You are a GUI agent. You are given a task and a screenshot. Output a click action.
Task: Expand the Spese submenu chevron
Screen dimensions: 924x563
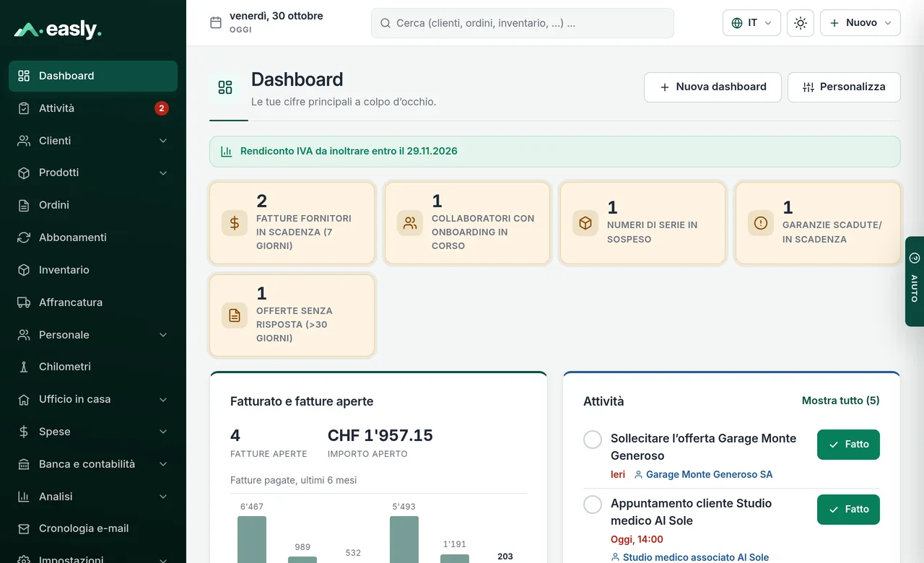163,432
